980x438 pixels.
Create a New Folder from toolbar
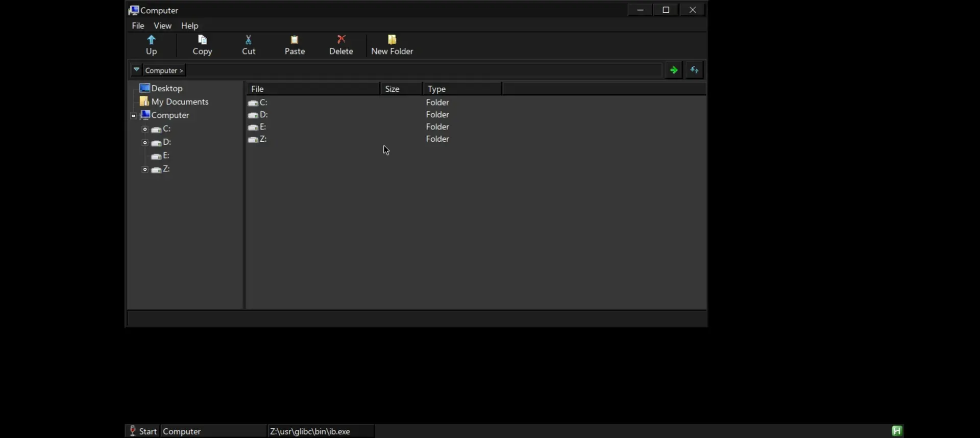[x=392, y=45]
